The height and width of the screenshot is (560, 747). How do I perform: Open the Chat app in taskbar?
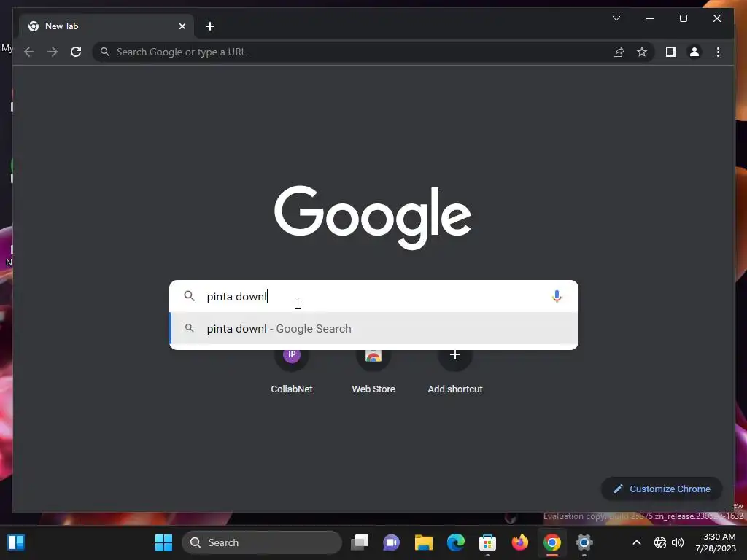point(391,542)
